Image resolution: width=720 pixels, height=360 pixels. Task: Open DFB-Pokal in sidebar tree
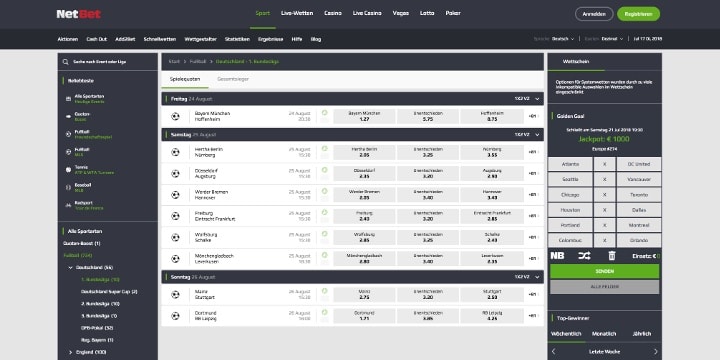point(97,328)
